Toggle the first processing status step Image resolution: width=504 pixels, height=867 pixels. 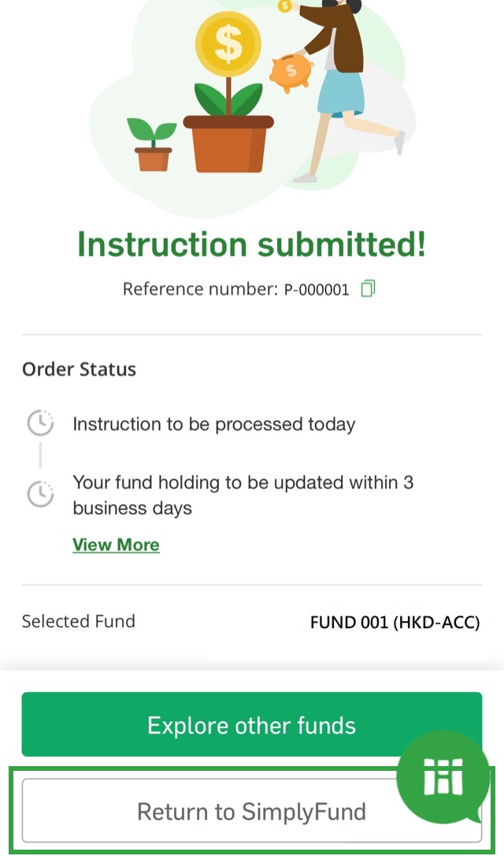pos(213,423)
